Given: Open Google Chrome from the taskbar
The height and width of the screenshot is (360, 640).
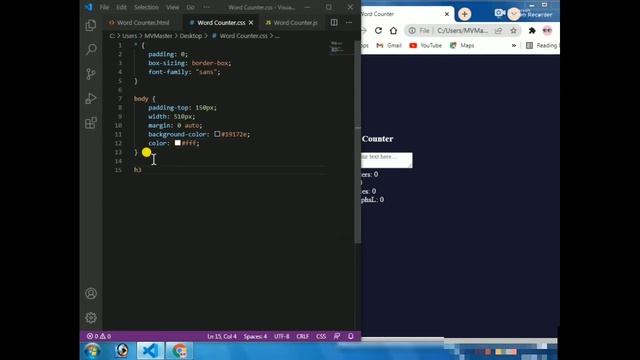Looking at the screenshot, I should [x=179, y=351].
